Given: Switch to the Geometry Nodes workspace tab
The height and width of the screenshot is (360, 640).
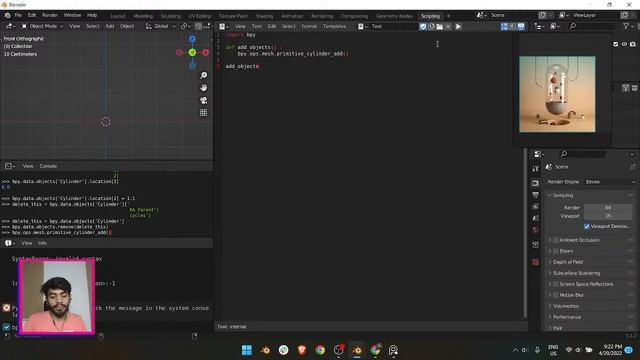Looking at the screenshot, I should coord(394,16).
